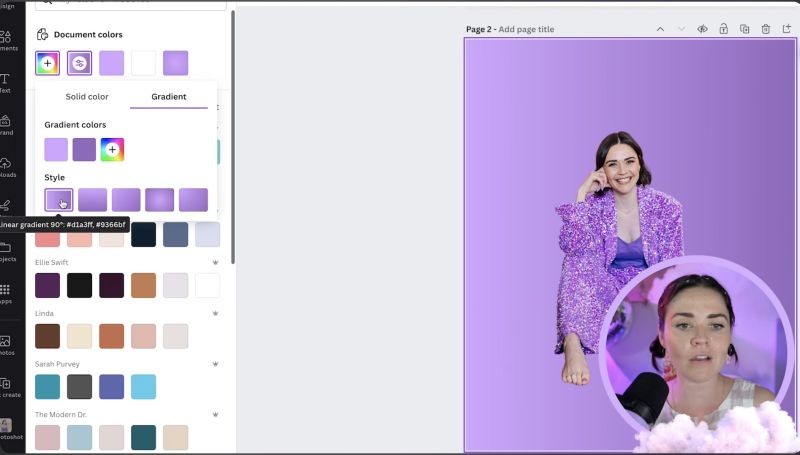Viewport: 800px width, 455px height.
Task: Choose dark plum swatch in Ellie Swift
Action: 47,285
